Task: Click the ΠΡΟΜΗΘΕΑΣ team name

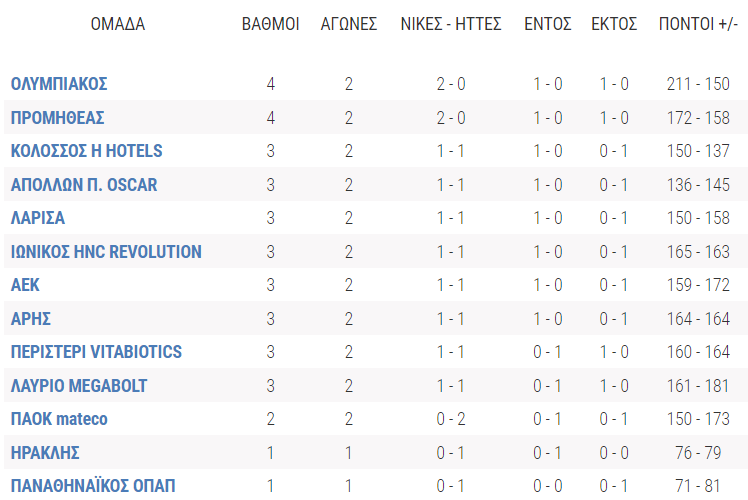Action: click(x=57, y=118)
